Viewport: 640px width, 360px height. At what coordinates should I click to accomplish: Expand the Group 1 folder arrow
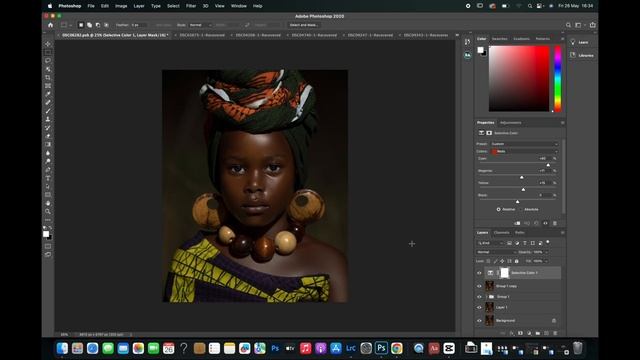tap(487, 297)
